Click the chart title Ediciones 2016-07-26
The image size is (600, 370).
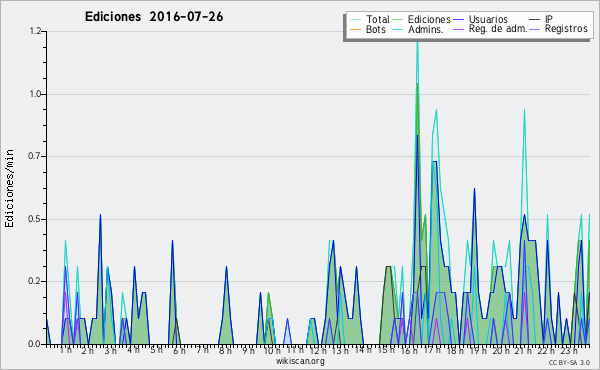coord(154,17)
